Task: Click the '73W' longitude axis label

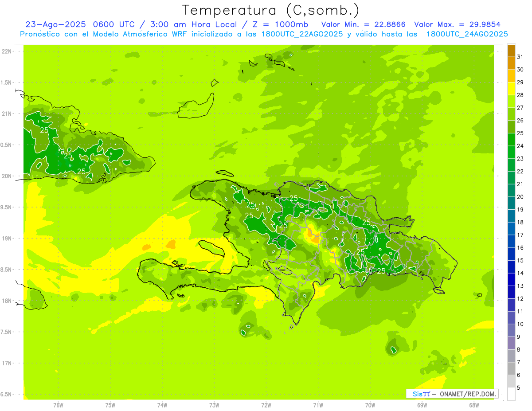Action: coord(214,405)
